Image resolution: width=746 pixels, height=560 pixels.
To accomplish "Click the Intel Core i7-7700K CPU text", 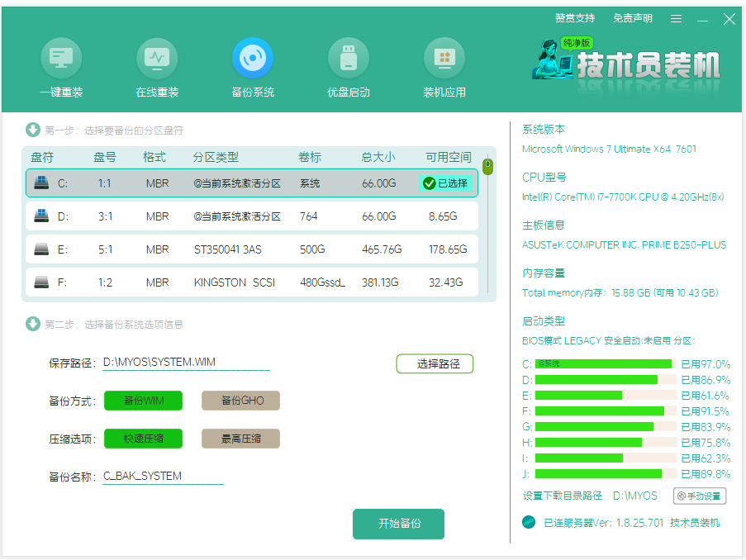I will [x=623, y=197].
